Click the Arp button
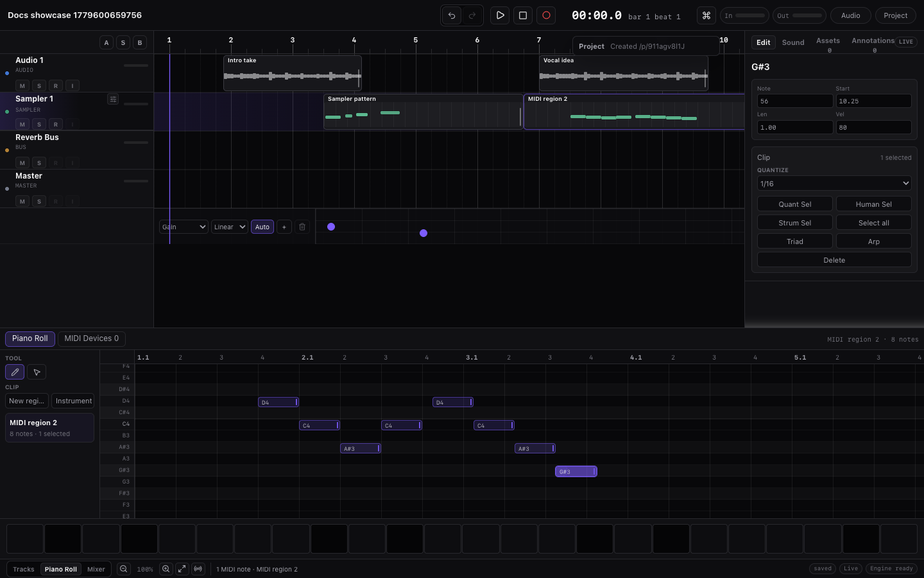The height and width of the screenshot is (578, 924). point(874,241)
